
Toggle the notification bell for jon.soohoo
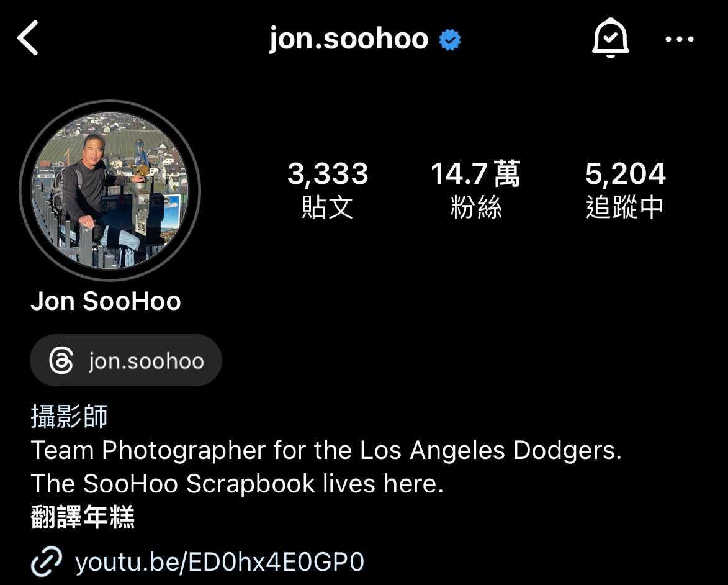pyautogui.click(x=610, y=38)
